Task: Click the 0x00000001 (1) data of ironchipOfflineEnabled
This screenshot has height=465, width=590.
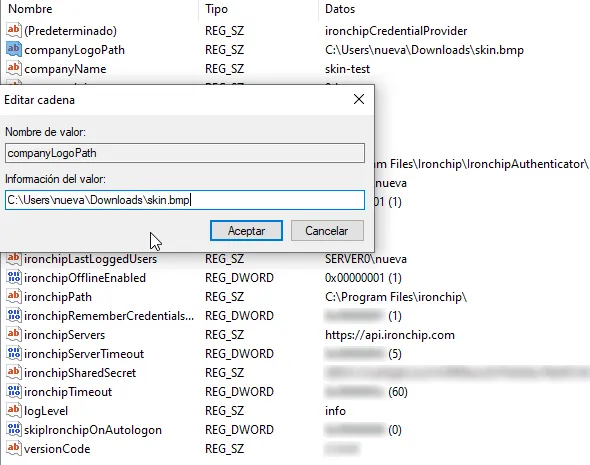Action: pos(363,278)
